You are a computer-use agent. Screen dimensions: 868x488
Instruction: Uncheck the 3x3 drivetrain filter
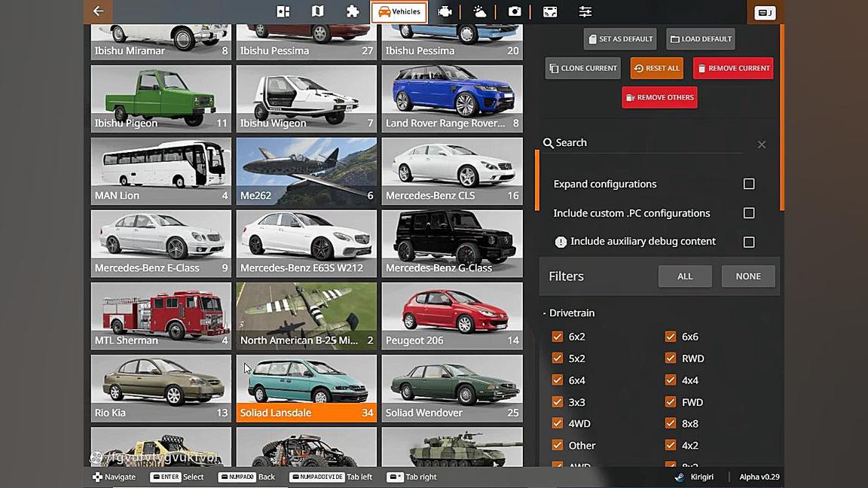558,402
